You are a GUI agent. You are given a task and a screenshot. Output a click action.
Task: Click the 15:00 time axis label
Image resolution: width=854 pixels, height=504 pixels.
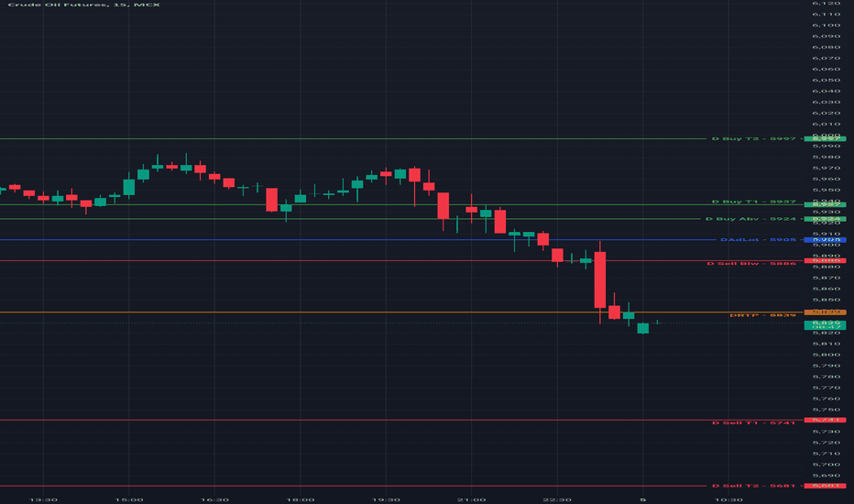pyautogui.click(x=129, y=499)
